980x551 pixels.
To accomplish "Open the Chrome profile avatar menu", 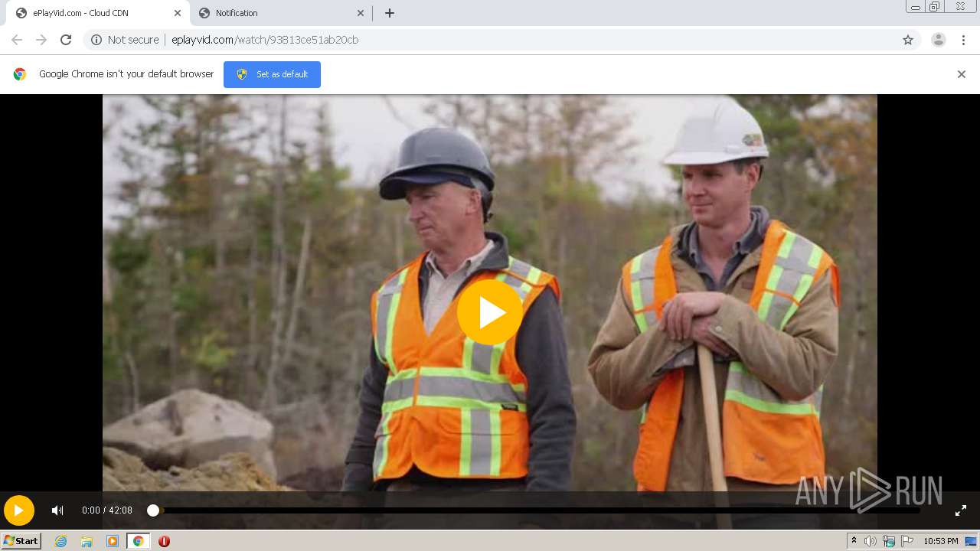I will tap(939, 40).
